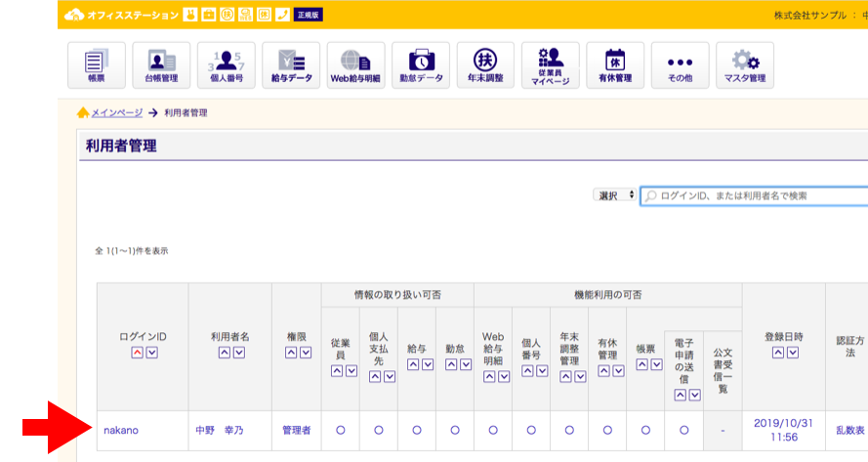The height and width of the screenshot is (462, 868).
Task: Sort 勤怠 column ascending
Action: coord(451,364)
